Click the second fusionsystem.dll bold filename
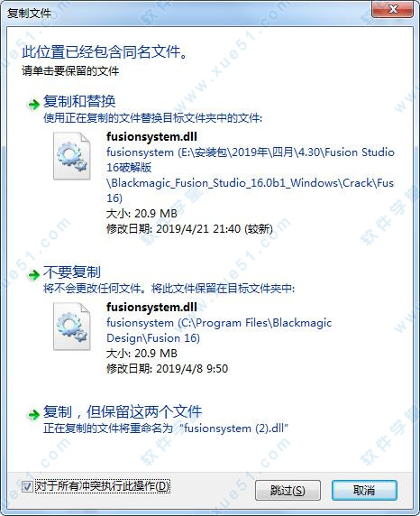Screen dimensions: 420x516 coord(151,307)
